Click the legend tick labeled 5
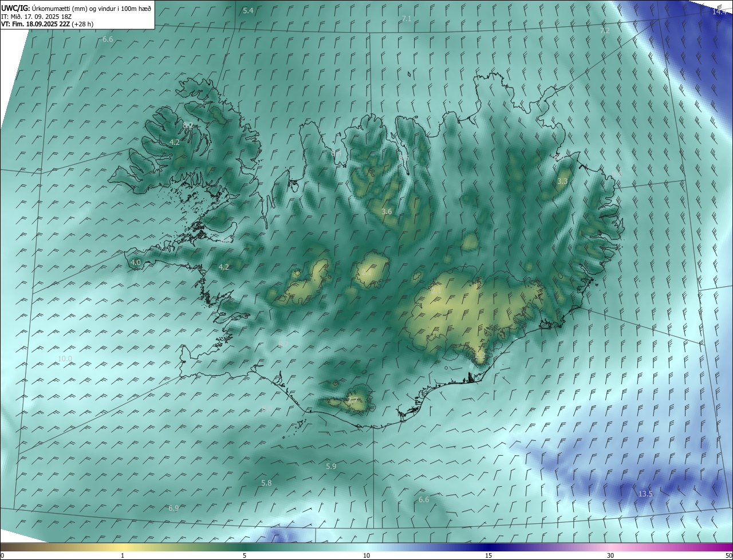Screen dimensions: 733x560 pos(245,556)
